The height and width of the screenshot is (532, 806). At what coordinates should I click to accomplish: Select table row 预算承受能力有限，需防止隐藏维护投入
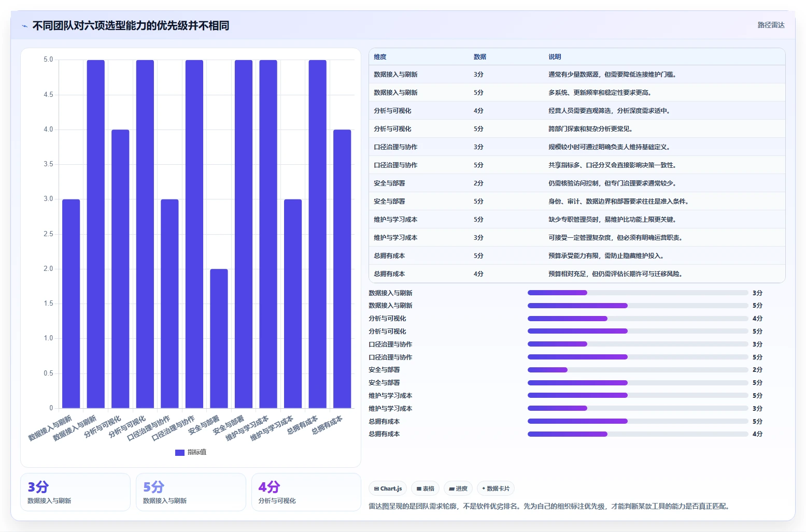pyautogui.click(x=577, y=256)
